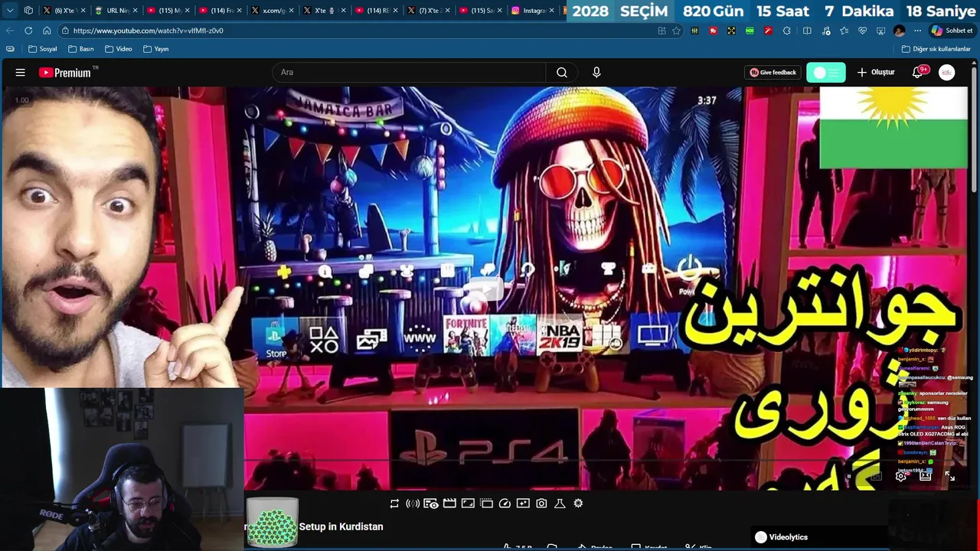This screenshot has width=980, height=551.
Task: Select the 'Setup in Kurdistan' video title
Action: 341,527
